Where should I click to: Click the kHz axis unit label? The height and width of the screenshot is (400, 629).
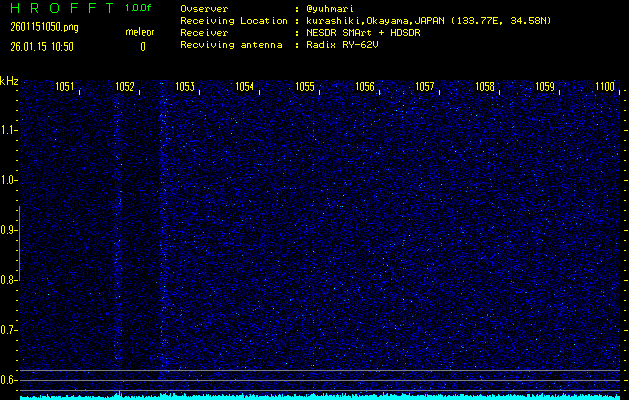click(x=9, y=81)
